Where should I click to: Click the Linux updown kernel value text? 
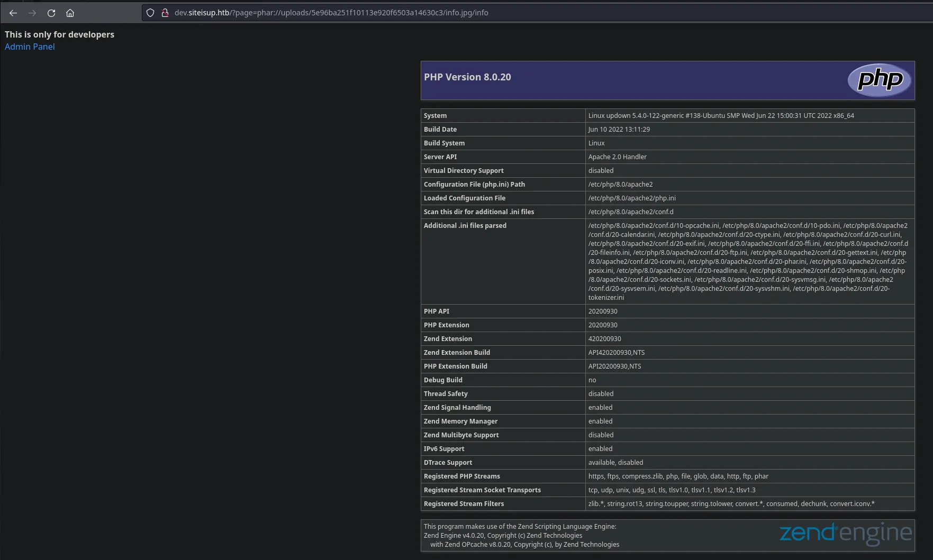[x=721, y=116]
